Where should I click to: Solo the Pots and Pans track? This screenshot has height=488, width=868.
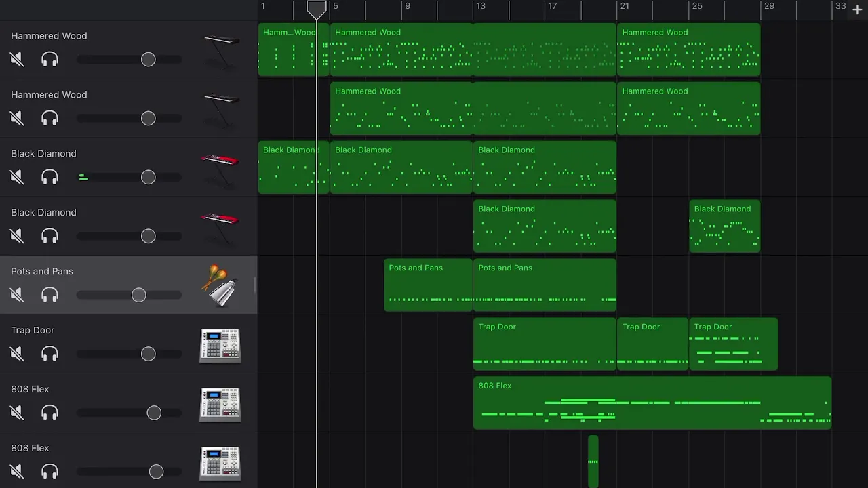50,295
